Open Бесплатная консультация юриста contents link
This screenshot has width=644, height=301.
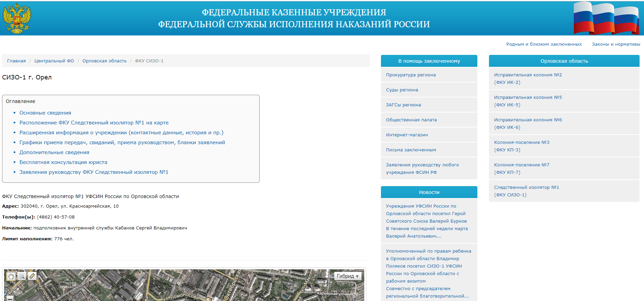63,162
